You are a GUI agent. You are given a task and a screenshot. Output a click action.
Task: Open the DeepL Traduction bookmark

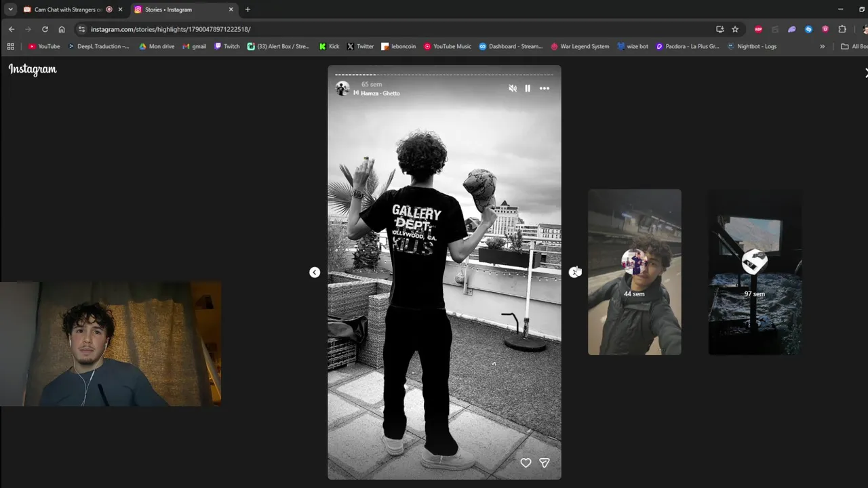point(98,47)
